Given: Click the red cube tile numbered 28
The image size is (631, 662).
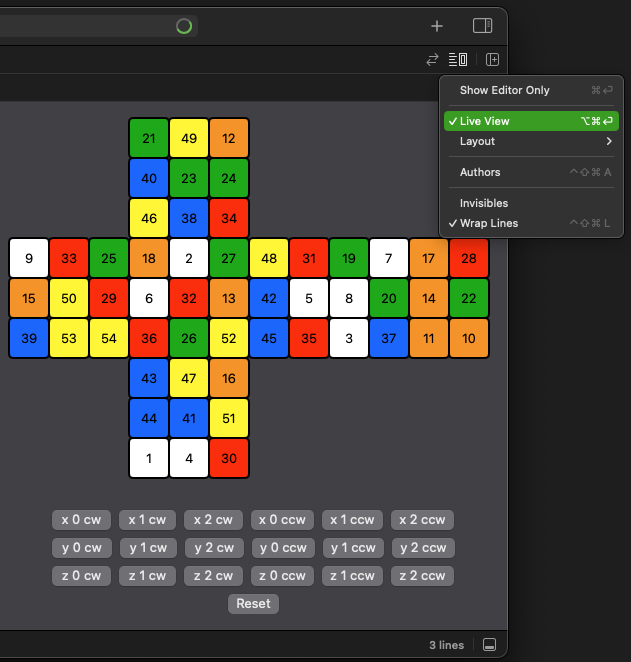Looking at the screenshot, I should (469, 258).
